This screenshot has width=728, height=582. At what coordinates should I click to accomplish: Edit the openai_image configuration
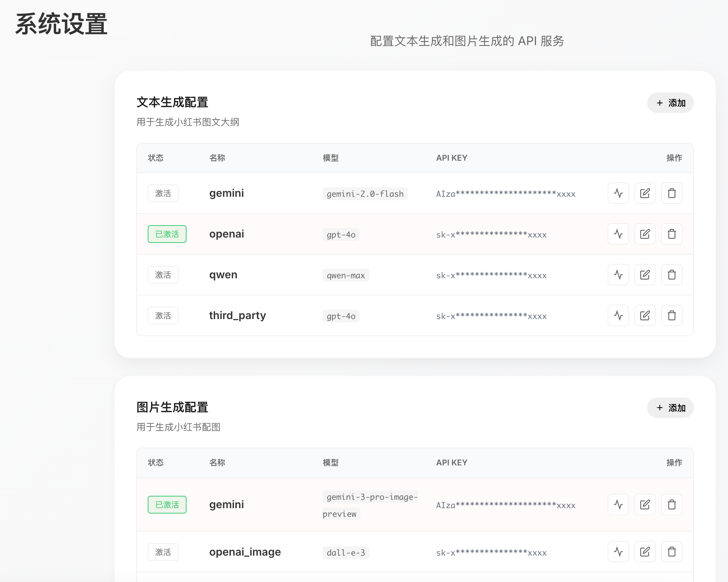(644, 552)
